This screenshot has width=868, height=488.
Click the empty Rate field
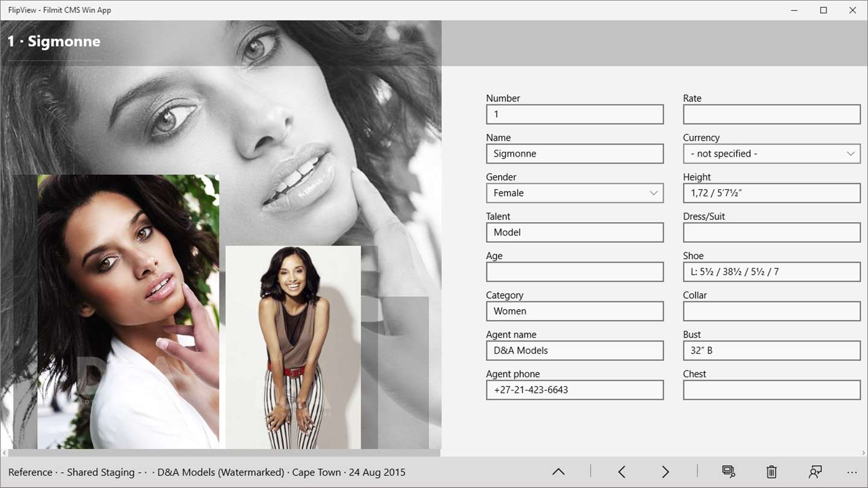(x=772, y=114)
